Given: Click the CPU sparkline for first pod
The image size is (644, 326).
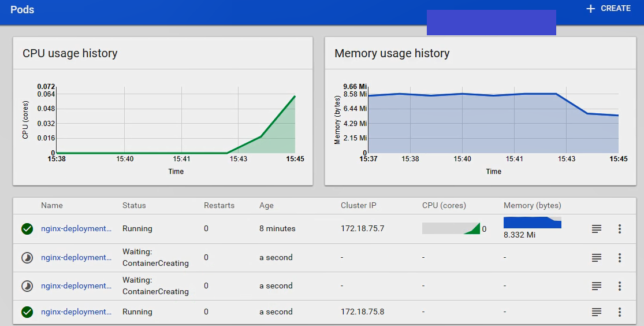Looking at the screenshot, I should [x=451, y=228].
